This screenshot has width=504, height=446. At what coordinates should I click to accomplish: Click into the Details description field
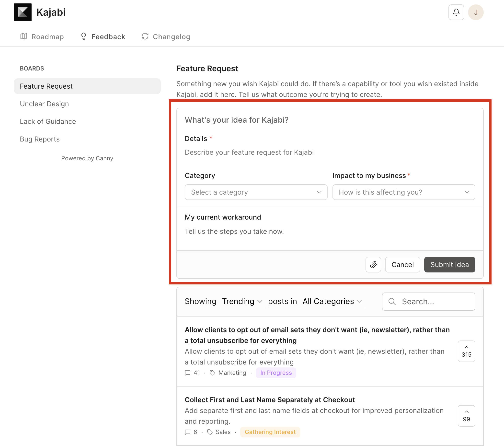pyautogui.click(x=330, y=152)
